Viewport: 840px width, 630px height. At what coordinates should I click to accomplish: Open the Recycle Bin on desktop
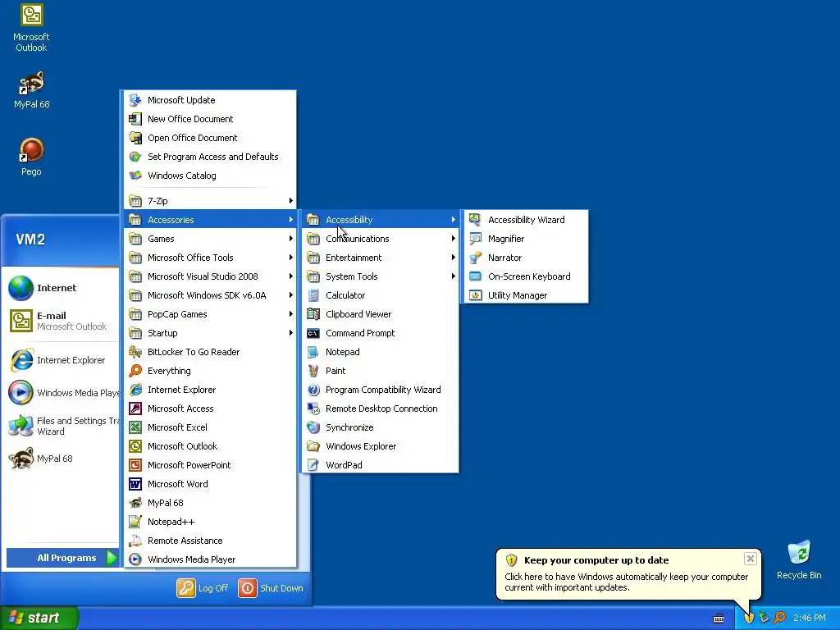[799, 560]
